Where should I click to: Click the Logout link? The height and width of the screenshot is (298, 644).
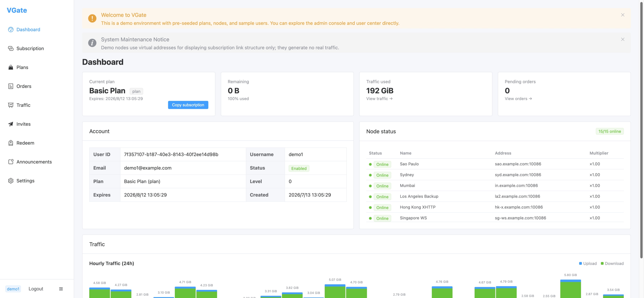(x=36, y=289)
